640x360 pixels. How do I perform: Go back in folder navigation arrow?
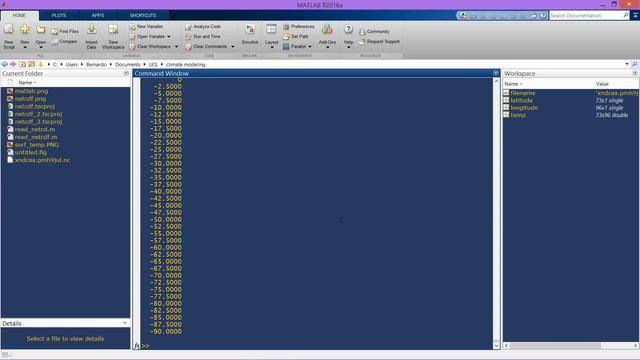tap(4, 64)
